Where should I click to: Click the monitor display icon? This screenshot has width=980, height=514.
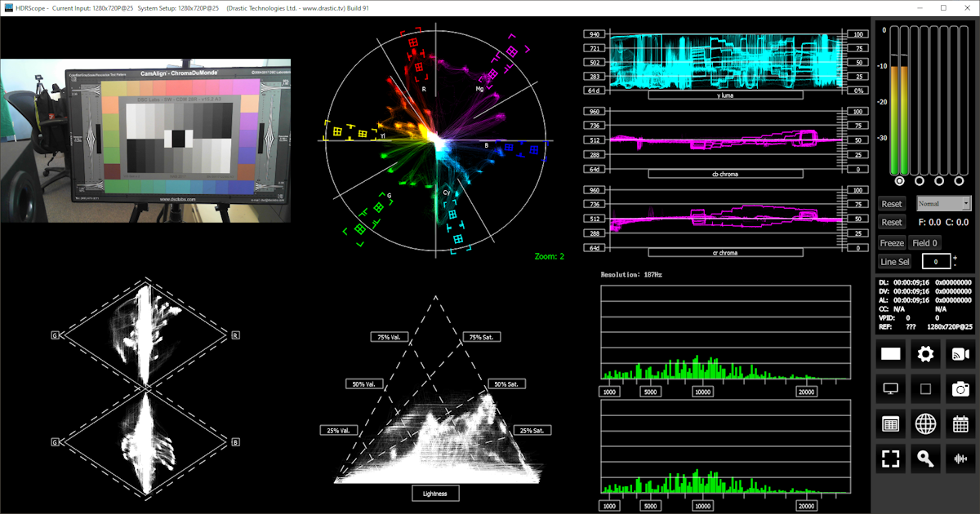coord(890,389)
